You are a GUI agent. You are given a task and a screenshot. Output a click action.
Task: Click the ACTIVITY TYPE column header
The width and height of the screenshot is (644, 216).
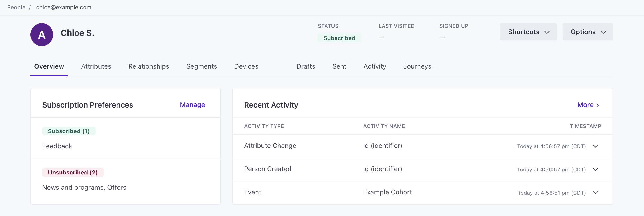coord(264,126)
